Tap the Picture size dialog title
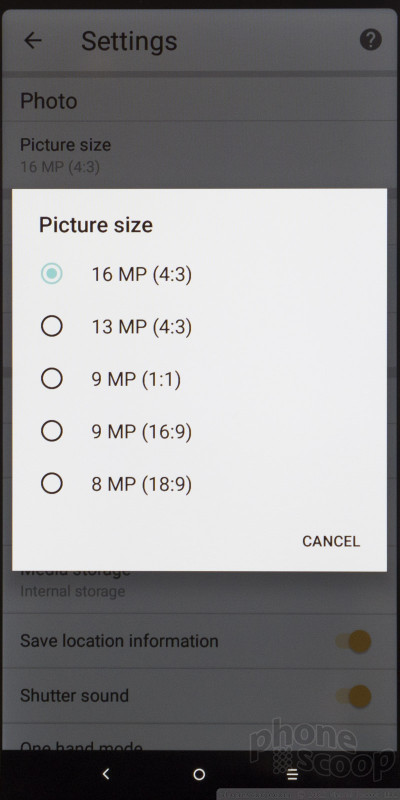The image size is (400, 800). [x=96, y=225]
